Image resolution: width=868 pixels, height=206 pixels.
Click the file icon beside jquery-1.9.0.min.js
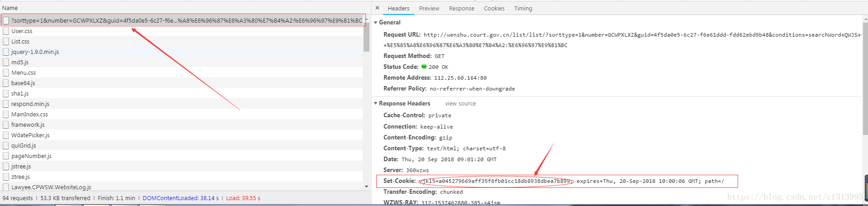pos(6,52)
